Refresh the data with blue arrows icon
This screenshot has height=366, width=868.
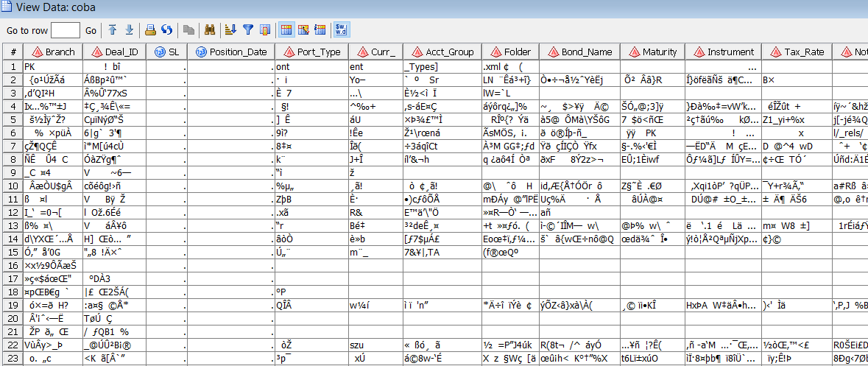166,30
